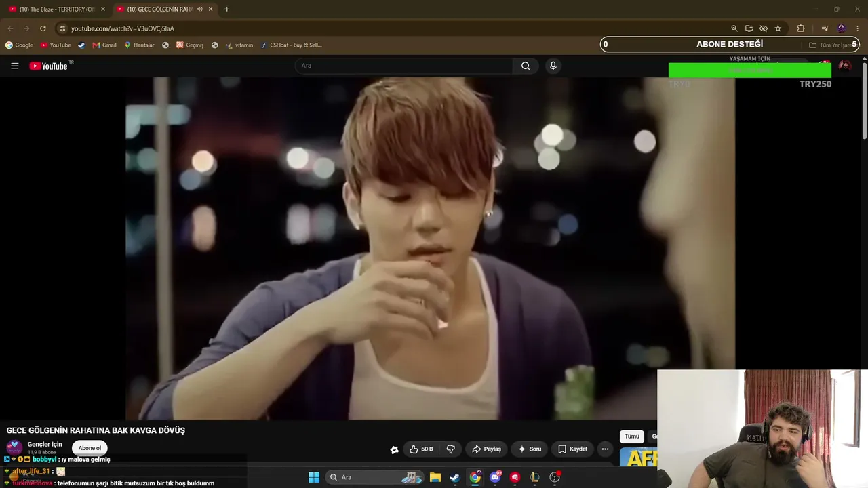The image size is (868, 488).
Task: Click the YouTube search magnifier button
Action: coord(526,66)
